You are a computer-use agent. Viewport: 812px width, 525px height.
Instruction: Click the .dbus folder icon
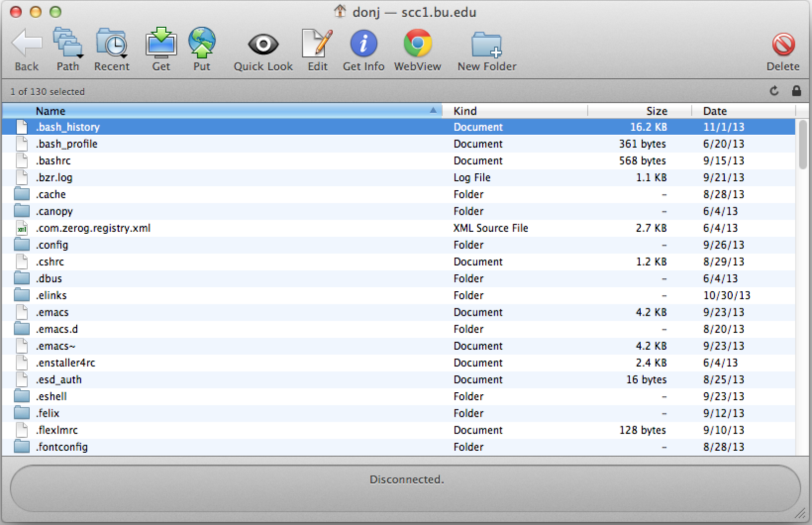[22, 278]
